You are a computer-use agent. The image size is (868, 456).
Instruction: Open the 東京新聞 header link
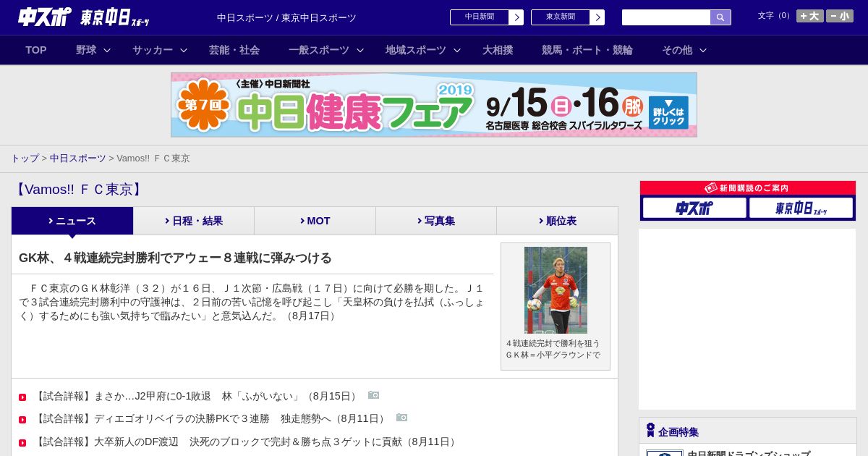pos(561,17)
